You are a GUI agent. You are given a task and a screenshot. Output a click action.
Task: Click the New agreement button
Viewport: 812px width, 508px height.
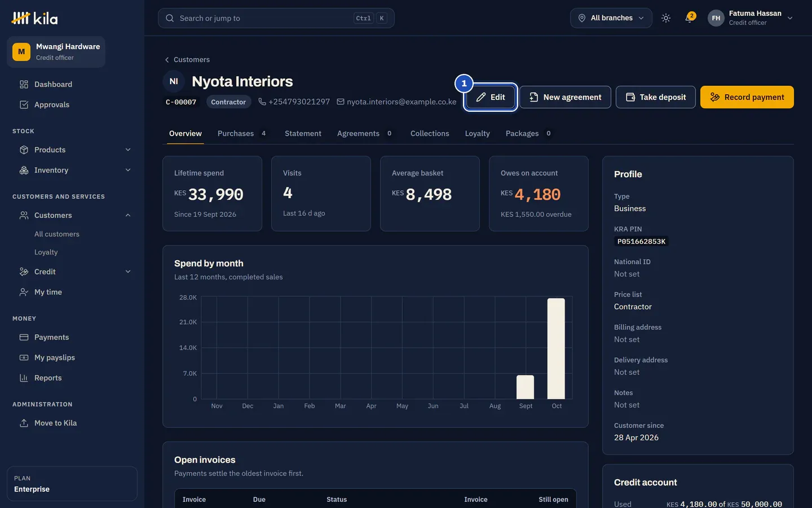pos(565,97)
